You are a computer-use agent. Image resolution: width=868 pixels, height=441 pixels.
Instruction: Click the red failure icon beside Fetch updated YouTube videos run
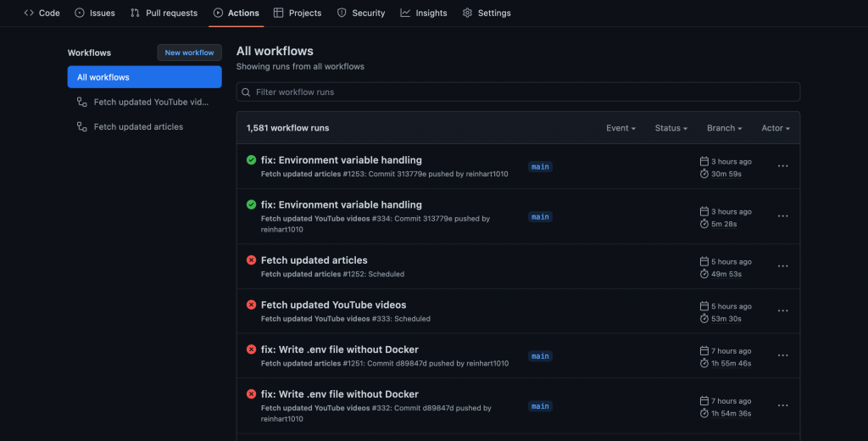click(x=251, y=305)
